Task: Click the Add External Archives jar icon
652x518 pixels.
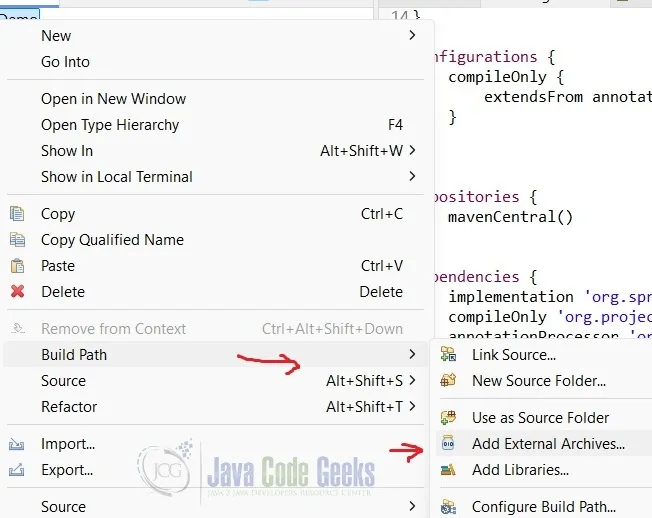Action: 448,444
